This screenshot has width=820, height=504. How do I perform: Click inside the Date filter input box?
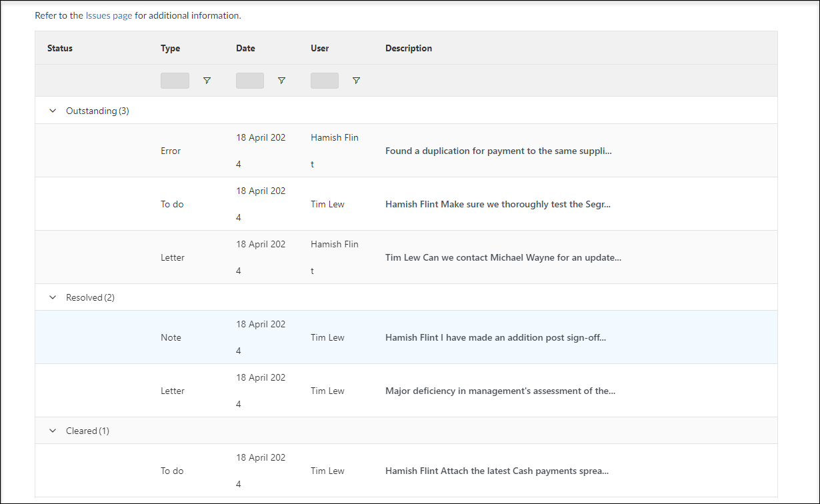(249, 80)
